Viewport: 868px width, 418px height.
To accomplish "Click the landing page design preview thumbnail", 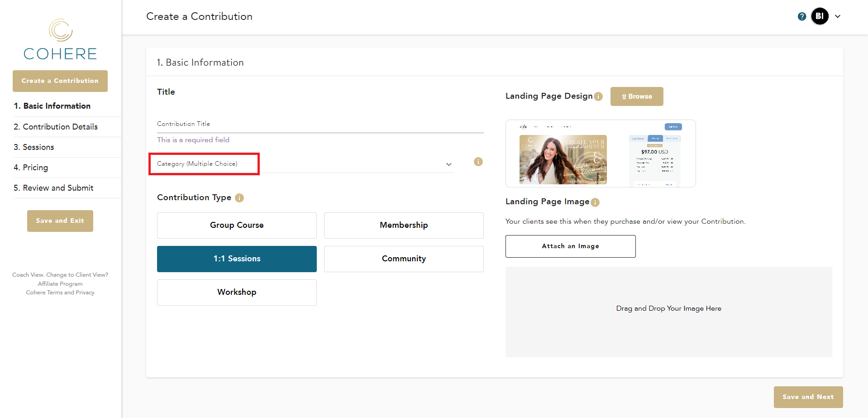I will [600, 154].
